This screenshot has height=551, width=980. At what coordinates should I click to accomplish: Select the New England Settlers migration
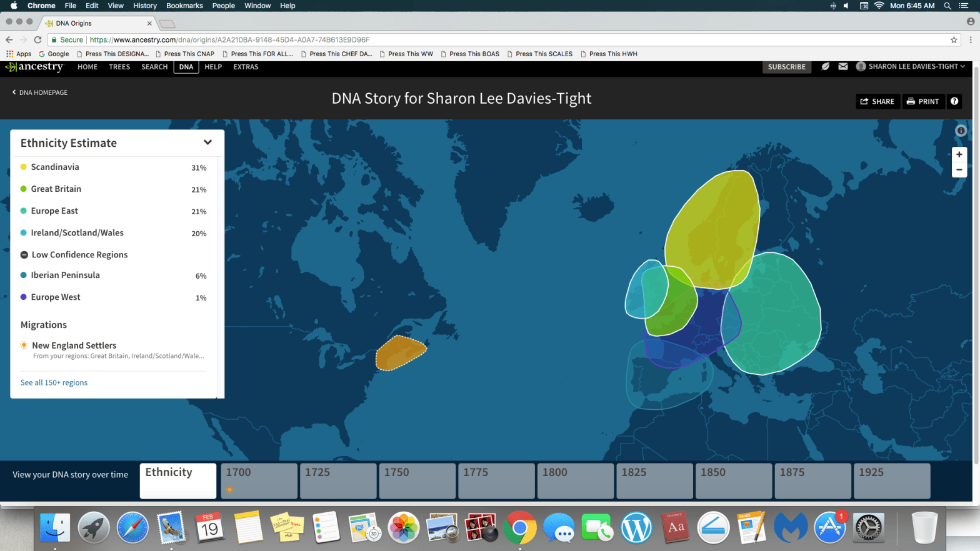pyautogui.click(x=74, y=345)
